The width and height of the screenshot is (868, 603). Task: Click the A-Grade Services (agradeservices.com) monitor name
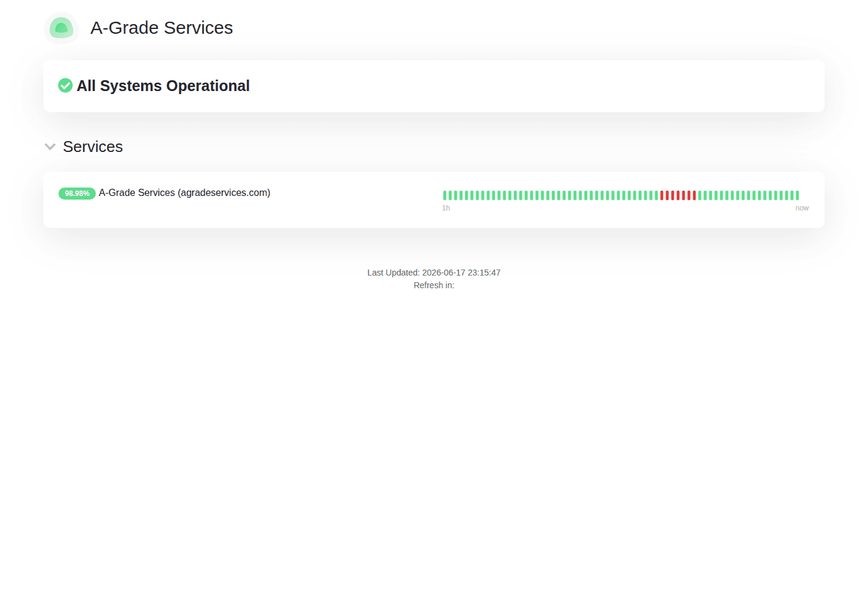(x=184, y=193)
